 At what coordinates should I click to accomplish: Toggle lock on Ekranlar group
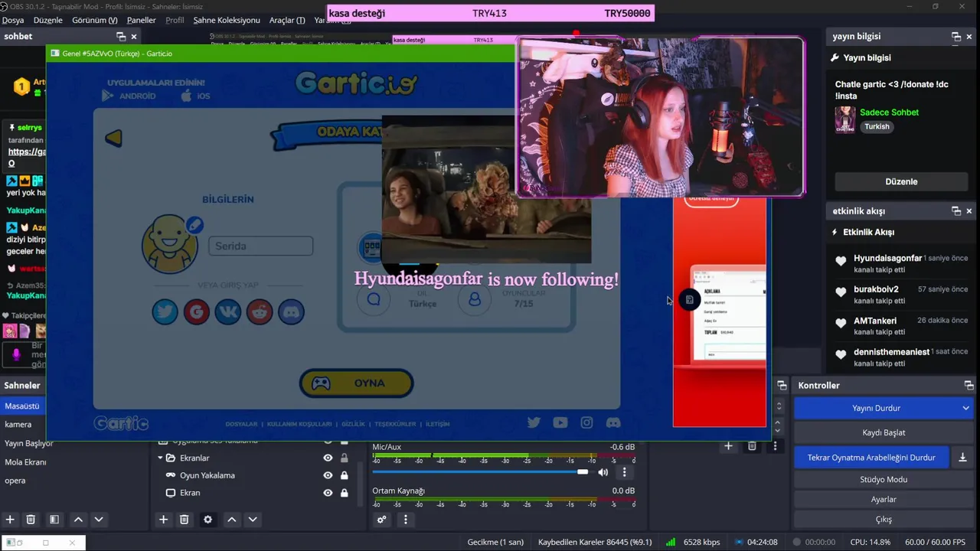[x=344, y=458]
